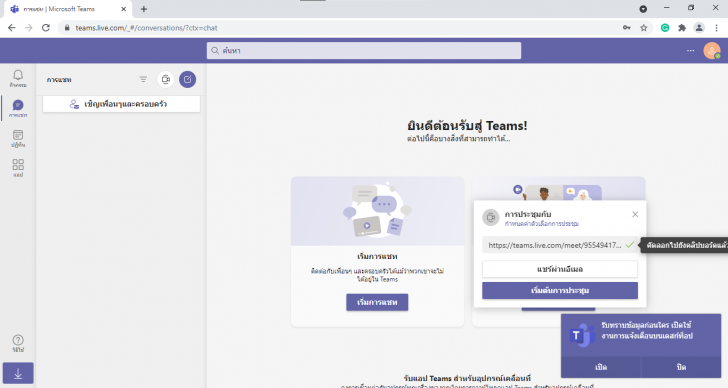
Task: Click share via email button in popup
Action: (560, 269)
